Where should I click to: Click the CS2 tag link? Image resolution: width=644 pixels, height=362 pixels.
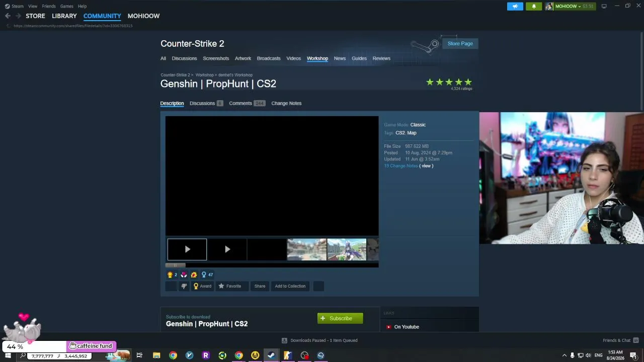pyautogui.click(x=400, y=133)
